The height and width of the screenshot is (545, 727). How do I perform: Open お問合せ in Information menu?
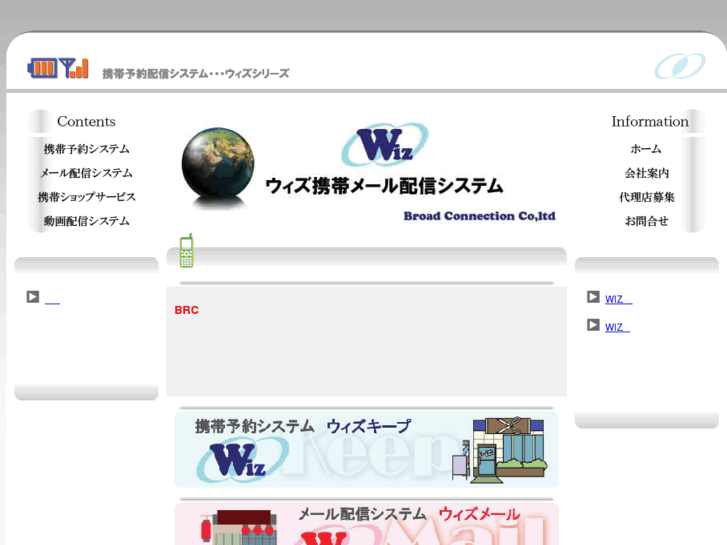pos(646,221)
